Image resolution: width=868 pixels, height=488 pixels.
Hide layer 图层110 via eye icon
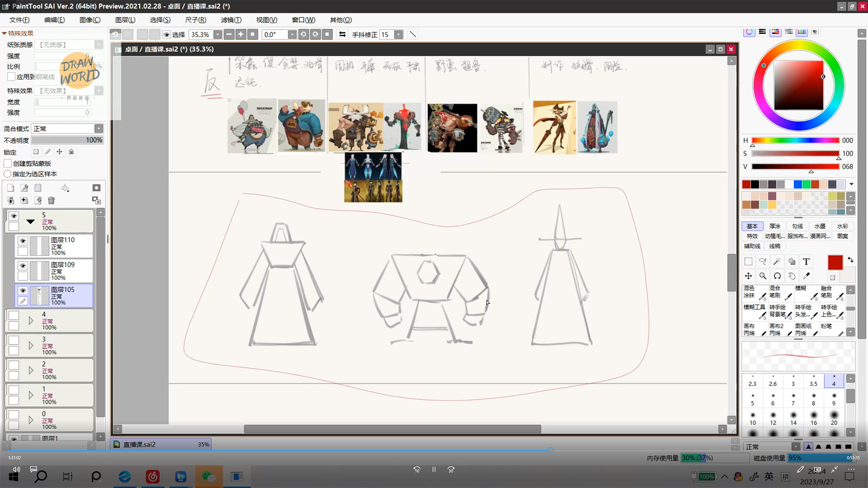coord(23,241)
